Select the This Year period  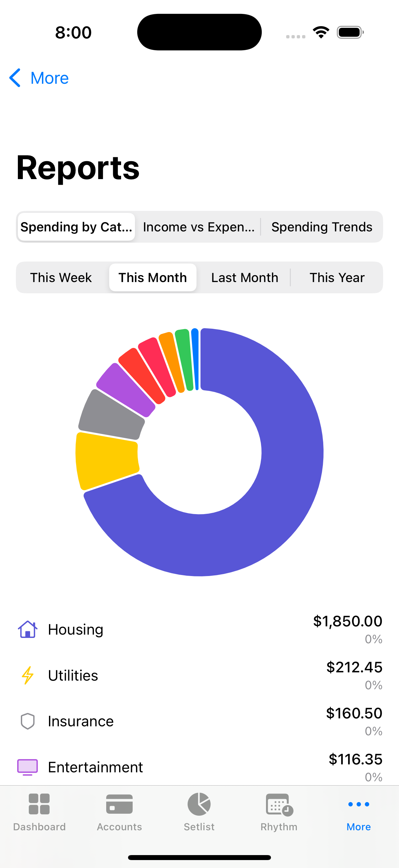(x=337, y=278)
